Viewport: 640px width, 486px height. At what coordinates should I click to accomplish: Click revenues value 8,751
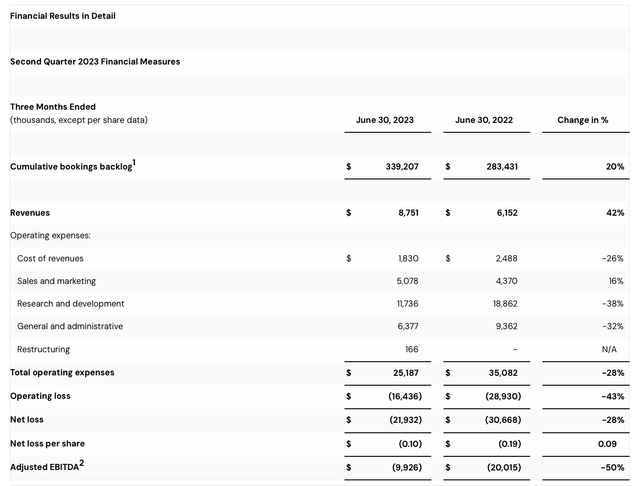click(x=409, y=213)
